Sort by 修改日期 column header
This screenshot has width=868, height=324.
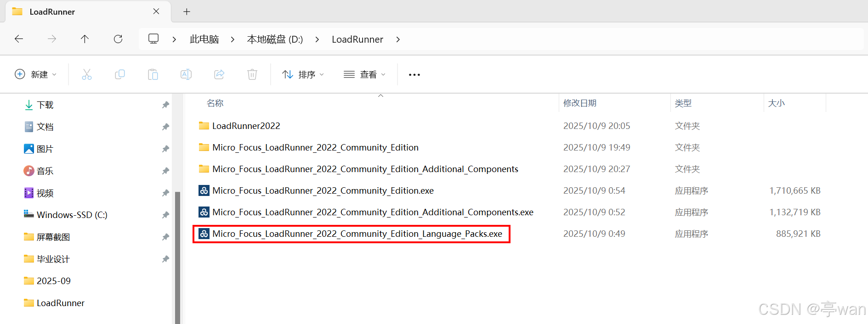tap(580, 103)
